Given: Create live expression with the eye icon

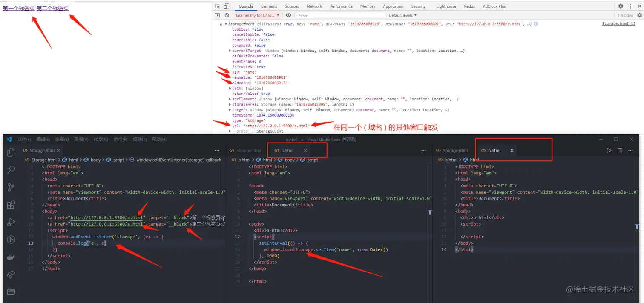Looking at the screenshot, I should (289, 15).
